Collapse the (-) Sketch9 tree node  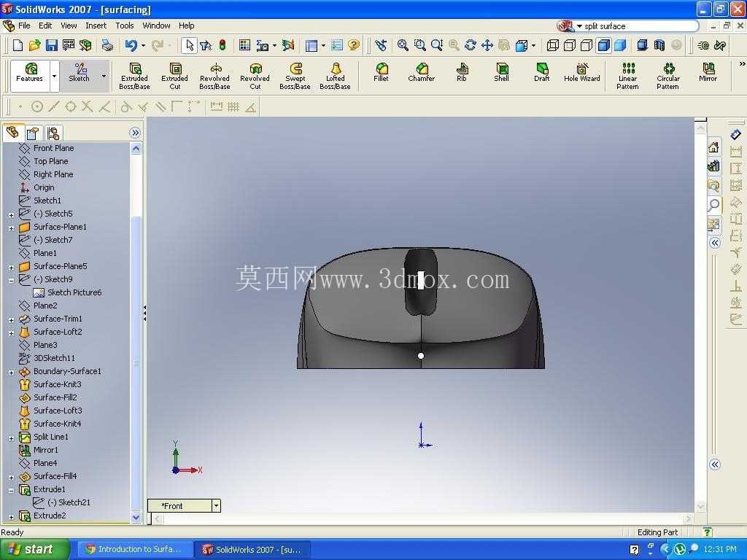pos(11,281)
